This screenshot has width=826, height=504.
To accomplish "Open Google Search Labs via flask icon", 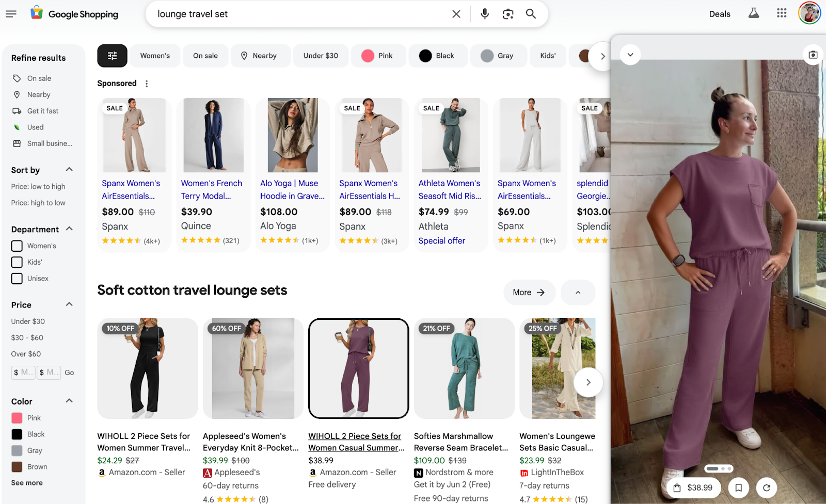I will click(753, 14).
